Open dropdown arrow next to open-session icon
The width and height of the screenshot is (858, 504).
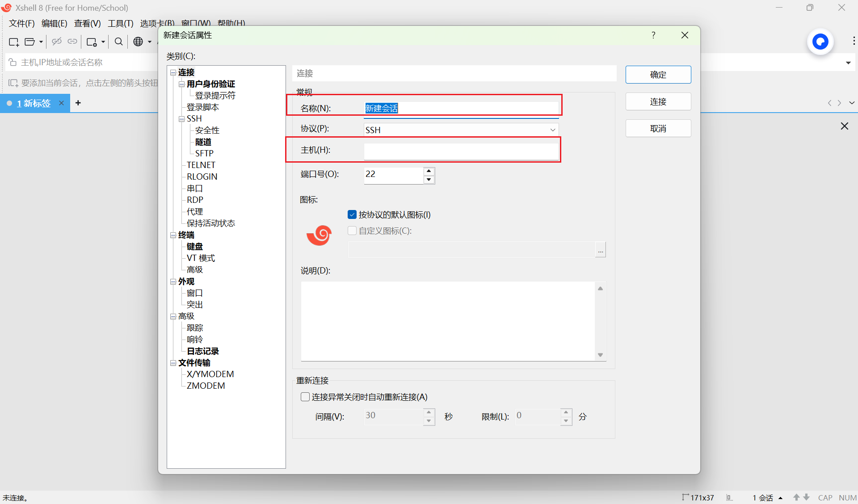pyautogui.click(x=41, y=42)
